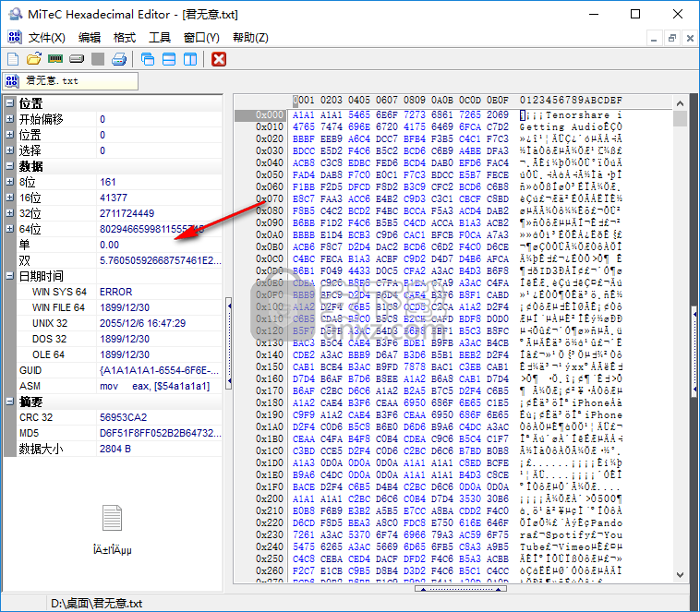Click the vertical splitter handle beside left panel

(229, 343)
